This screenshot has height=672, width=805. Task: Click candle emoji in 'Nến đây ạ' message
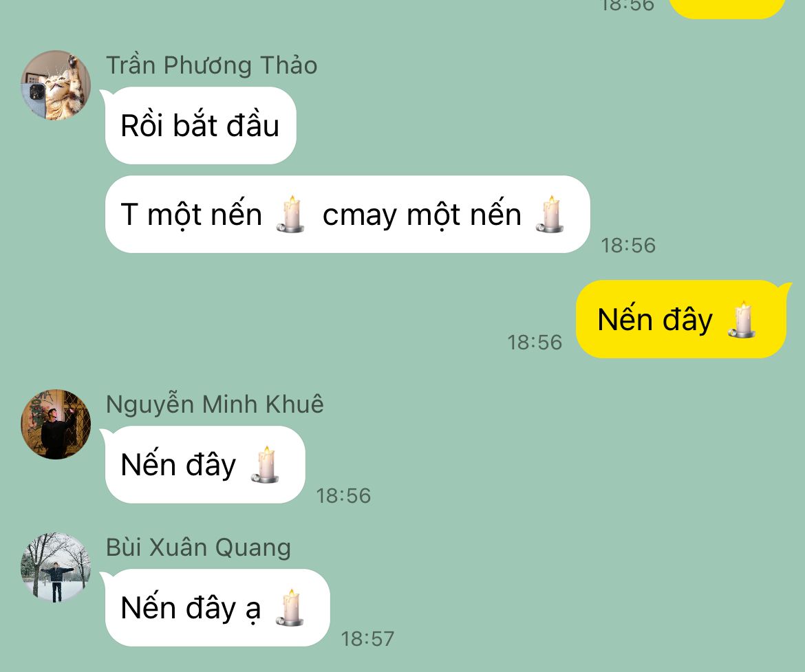pyautogui.click(x=290, y=607)
